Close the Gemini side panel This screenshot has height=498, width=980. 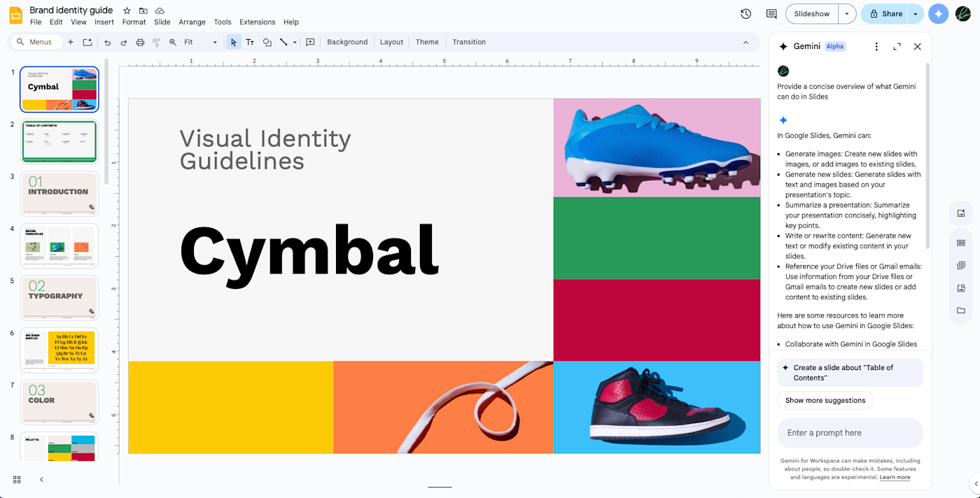pyautogui.click(x=918, y=46)
